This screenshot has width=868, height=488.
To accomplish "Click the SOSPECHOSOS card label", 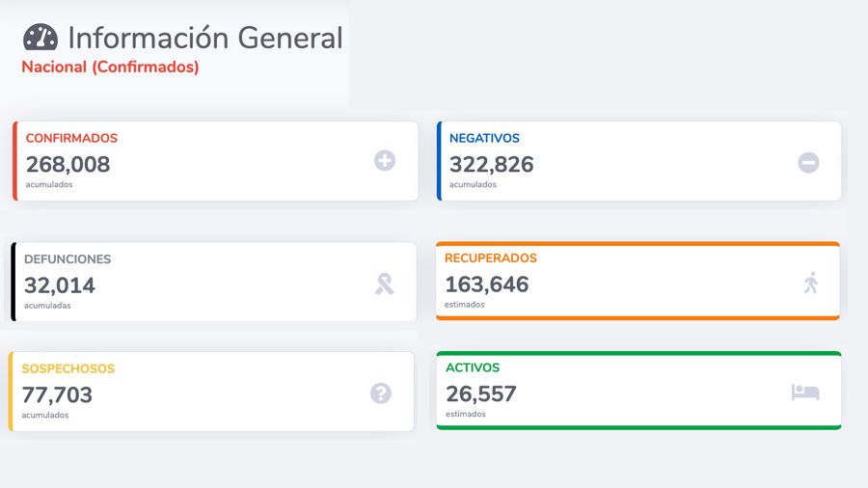I will click(x=68, y=368).
